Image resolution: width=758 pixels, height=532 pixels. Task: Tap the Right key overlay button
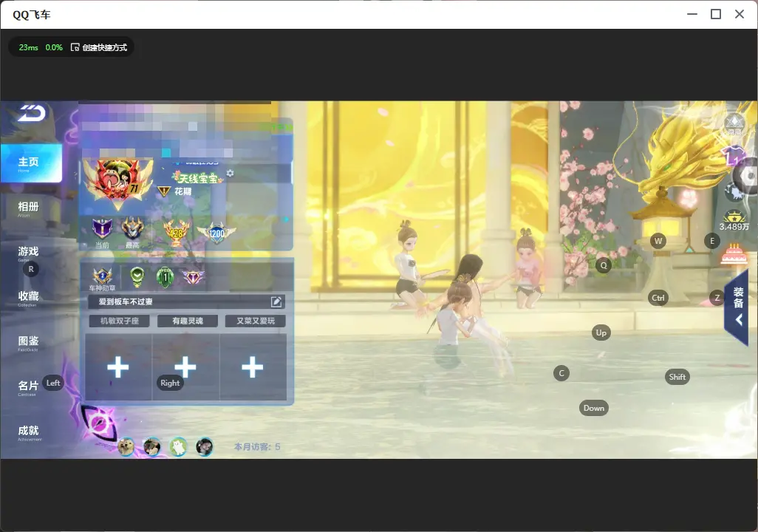pyautogui.click(x=170, y=383)
